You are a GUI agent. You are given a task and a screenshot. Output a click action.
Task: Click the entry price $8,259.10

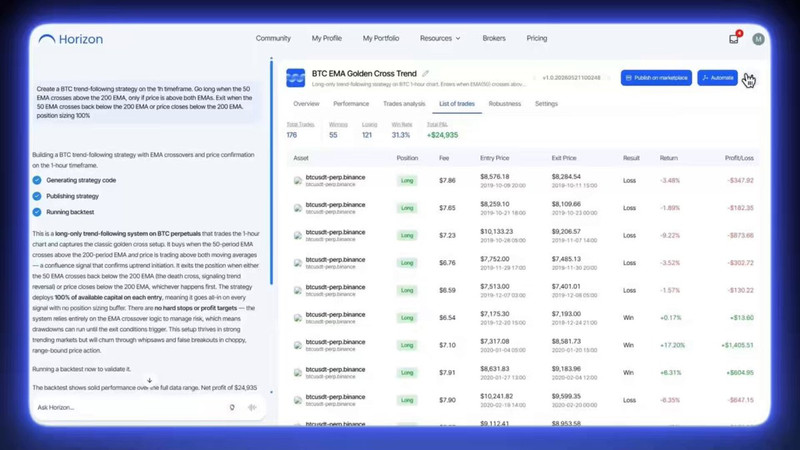494,204
